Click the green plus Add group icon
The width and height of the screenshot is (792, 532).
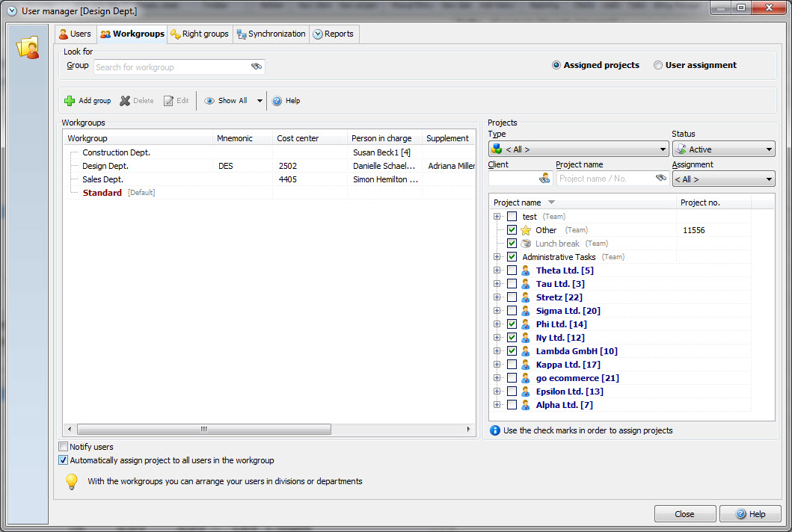coord(70,101)
